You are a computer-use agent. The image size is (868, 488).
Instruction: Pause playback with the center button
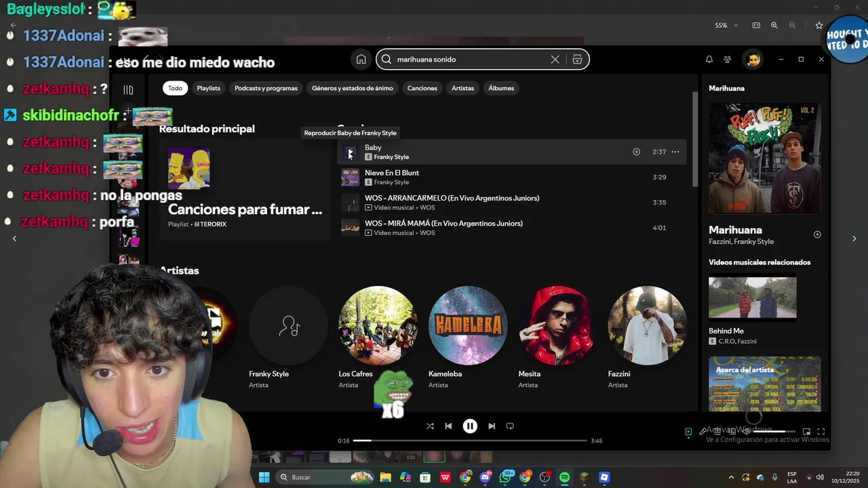coord(470,426)
